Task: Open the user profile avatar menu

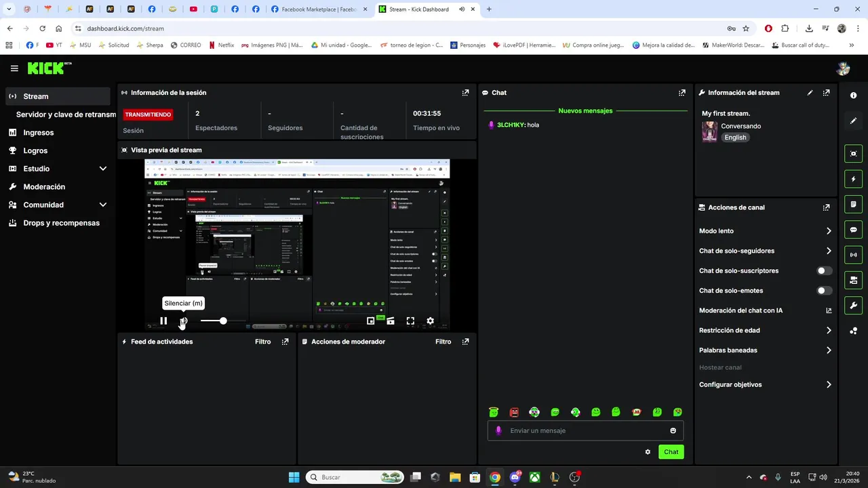Action: pyautogui.click(x=843, y=68)
